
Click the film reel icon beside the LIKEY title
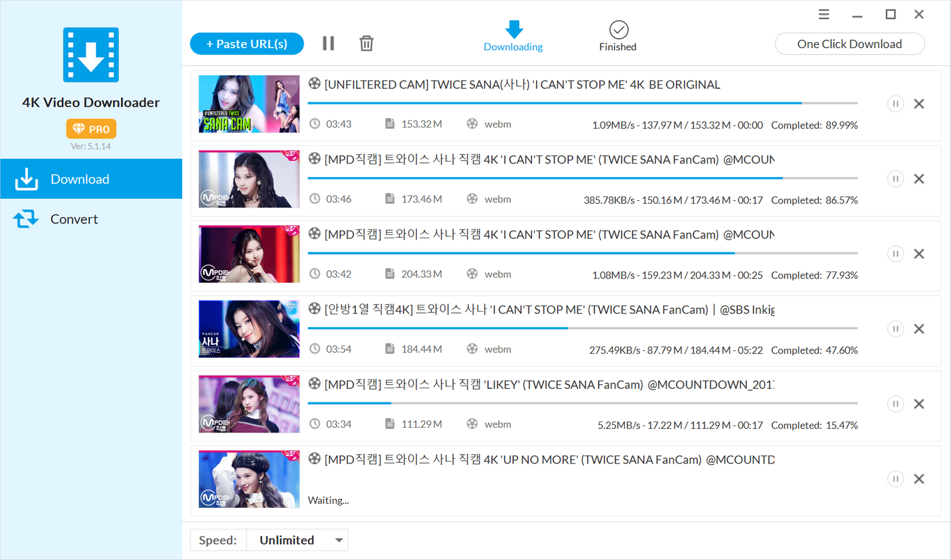point(314,384)
